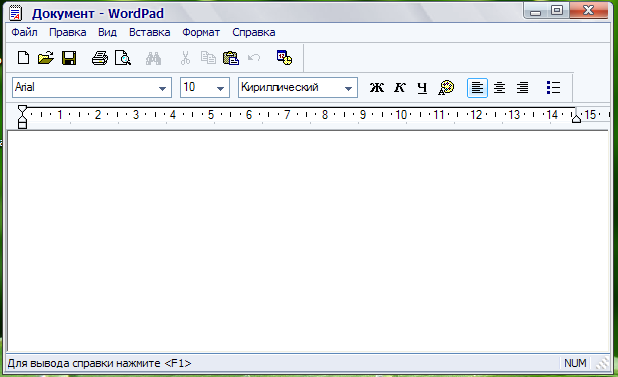Open print preview icon

[x=123, y=58]
